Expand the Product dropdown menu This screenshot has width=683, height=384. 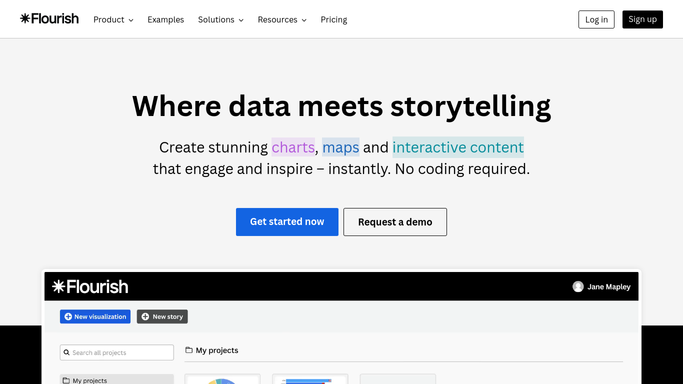(x=113, y=20)
